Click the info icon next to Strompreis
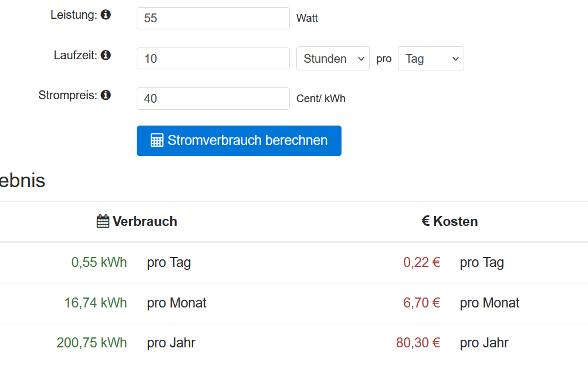The height and width of the screenshot is (382, 588). (x=106, y=95)
